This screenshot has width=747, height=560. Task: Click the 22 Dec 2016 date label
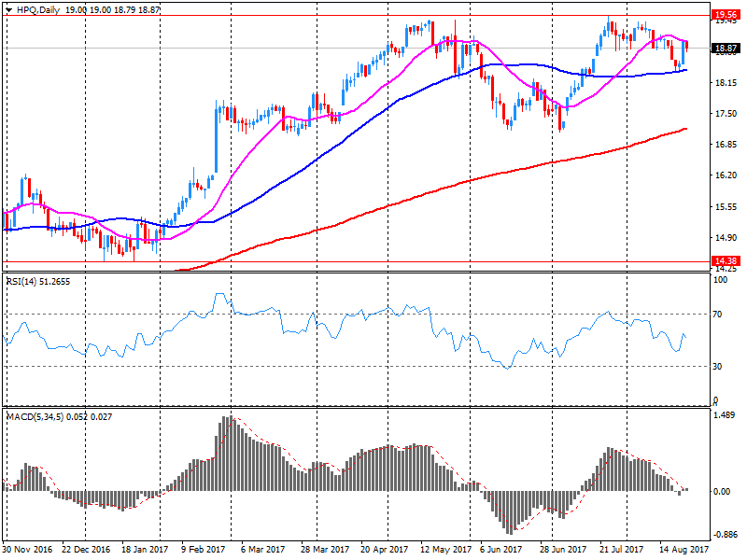86,549
